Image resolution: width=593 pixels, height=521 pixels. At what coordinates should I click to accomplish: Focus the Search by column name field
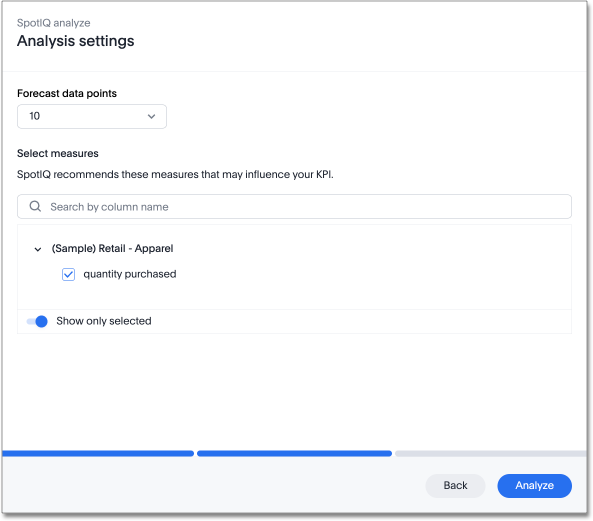294,206
